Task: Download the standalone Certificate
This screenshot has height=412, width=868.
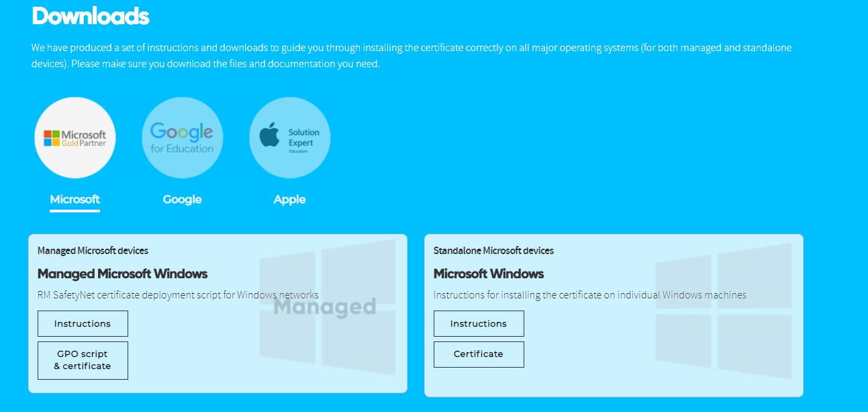Action: [x=479, y=354]
